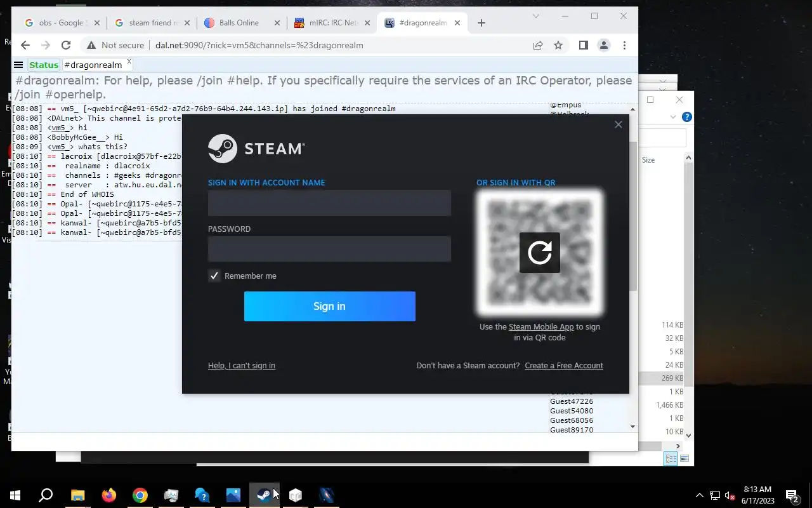Open File Explorer from the taskbar
This screenshot has height=508, width=812.
point(77,495)
